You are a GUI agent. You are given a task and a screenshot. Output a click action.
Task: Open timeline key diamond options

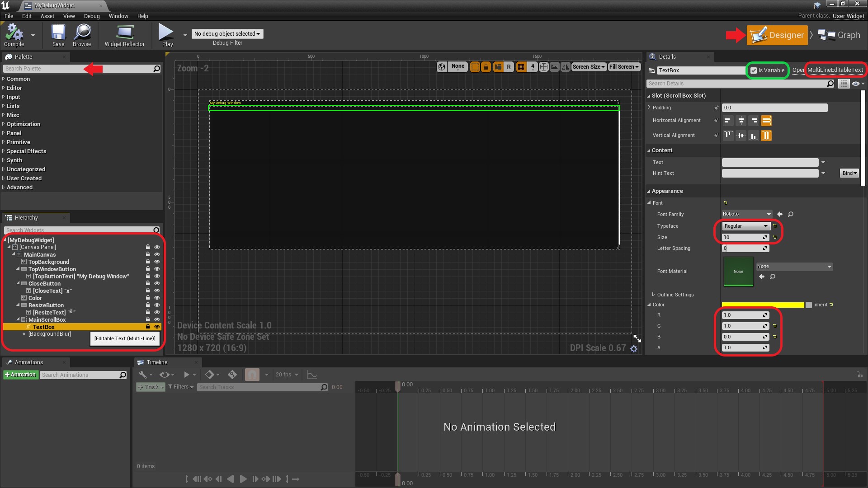pos(212,375)
